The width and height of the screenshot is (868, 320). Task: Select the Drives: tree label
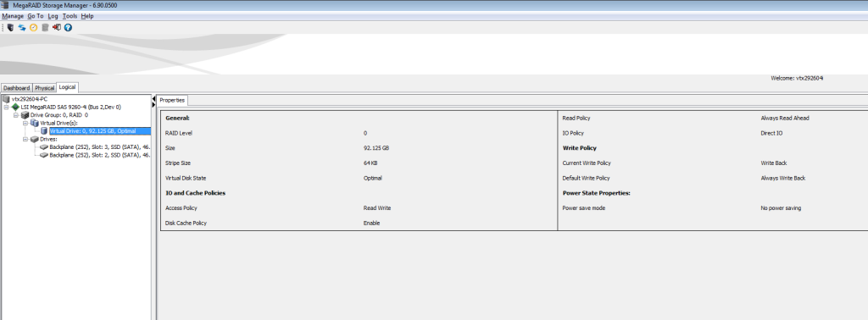click(48, 140)
